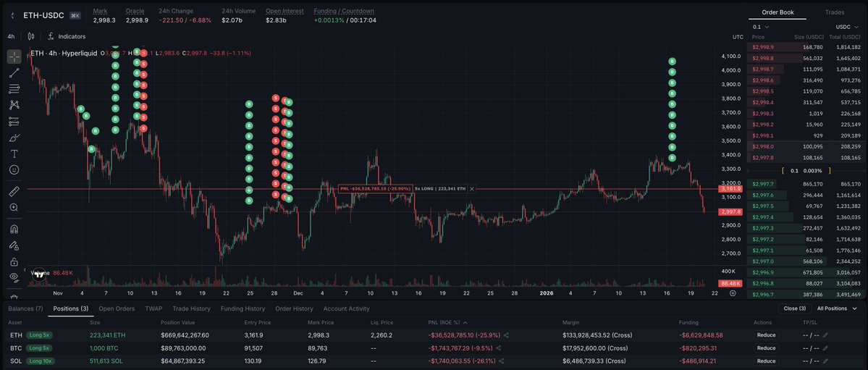The image size is (868, 370).
Task: Edit TP/SL pencil for SOL position
Action: (825, 361)
